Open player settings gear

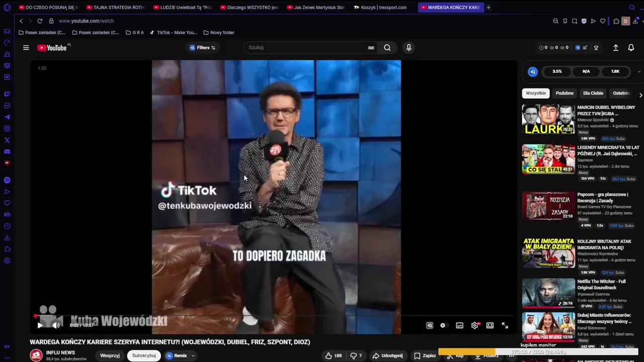click(474, 325)
